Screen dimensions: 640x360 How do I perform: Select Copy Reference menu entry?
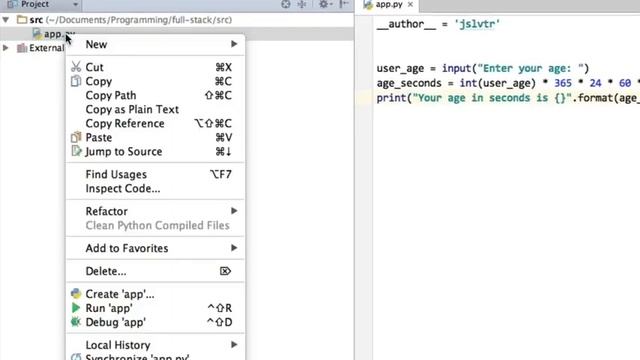[155, 123]
